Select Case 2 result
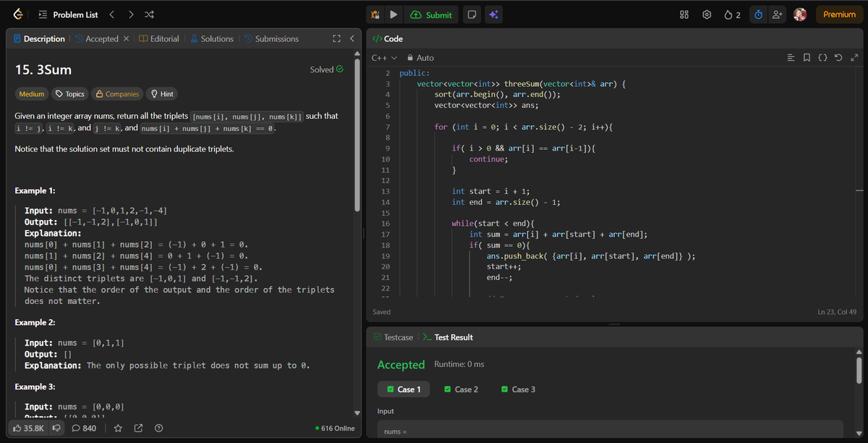The width and height of the screenshot is (868, 443). pos(461,389)
